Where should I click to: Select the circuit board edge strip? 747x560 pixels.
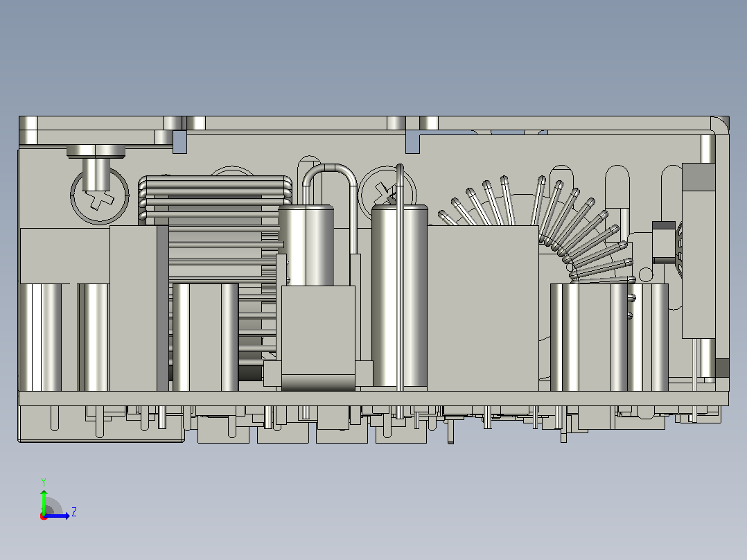tap(373, 399)
